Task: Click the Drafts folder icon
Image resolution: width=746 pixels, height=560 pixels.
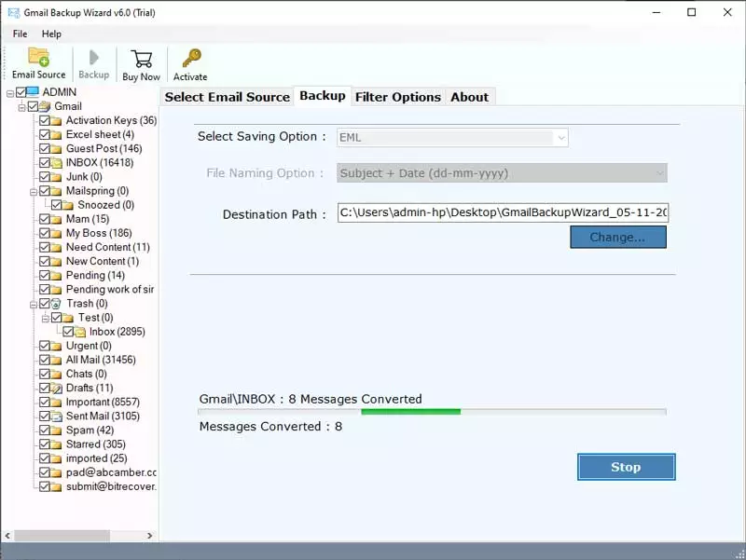Action: tap(56, 388)
